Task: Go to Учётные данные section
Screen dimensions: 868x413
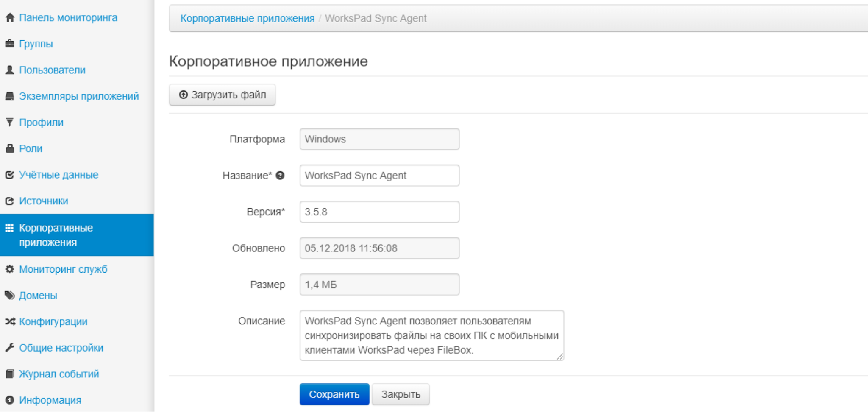Action: (x=58, y=175)
